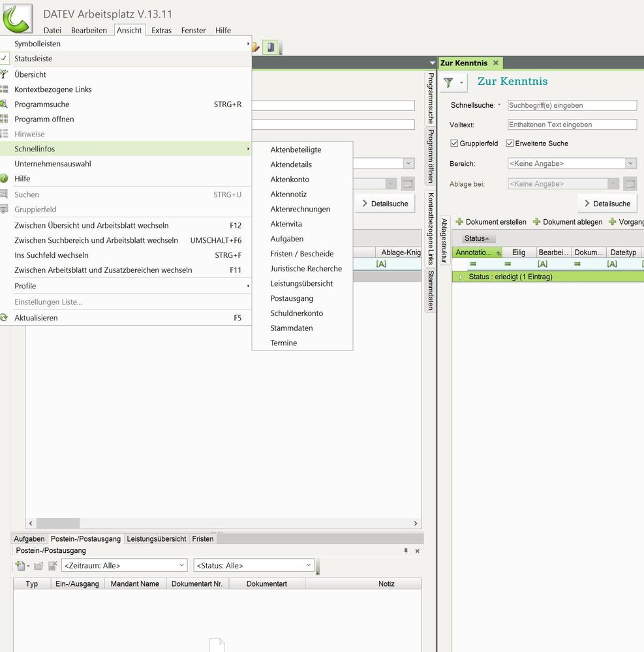Close the Zur Kenntnis tab

pyautogui.click(x=496, y=63)
